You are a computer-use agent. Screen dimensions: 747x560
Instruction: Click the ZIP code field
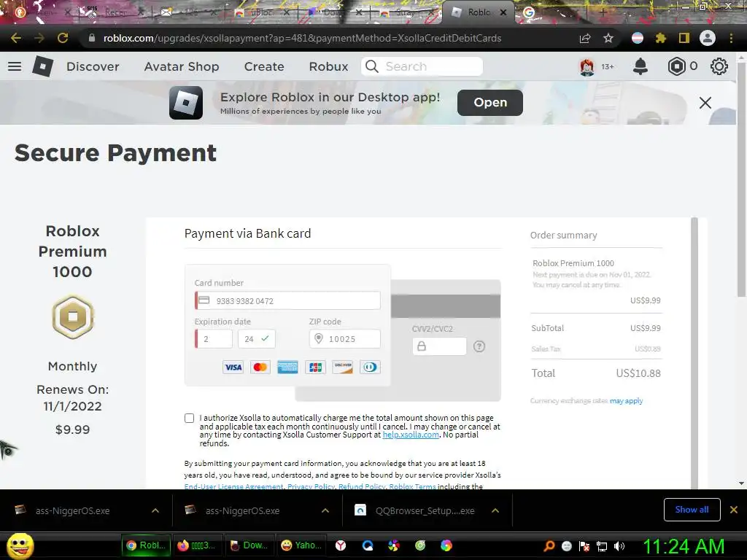point(345,339)
